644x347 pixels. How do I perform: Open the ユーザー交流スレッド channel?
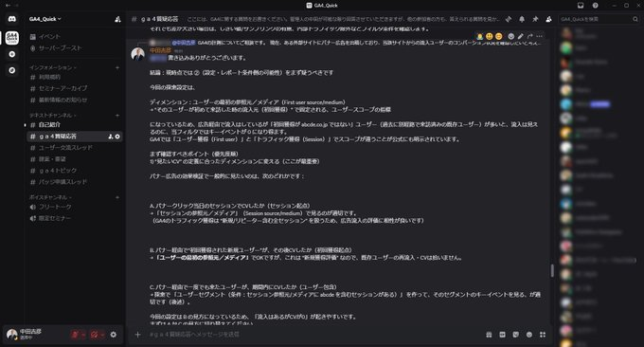click(x=75, y=148)
